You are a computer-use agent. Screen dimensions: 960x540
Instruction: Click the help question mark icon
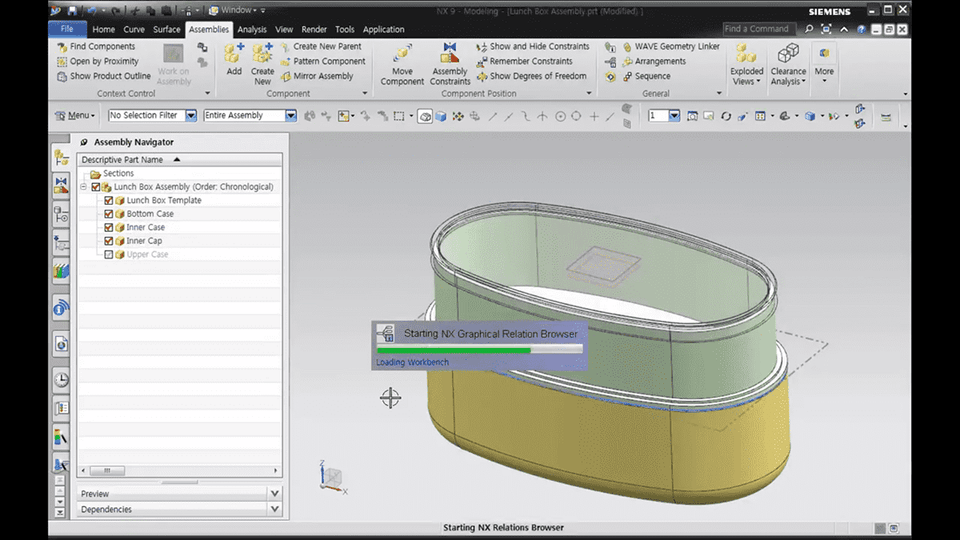click(861, 29)
